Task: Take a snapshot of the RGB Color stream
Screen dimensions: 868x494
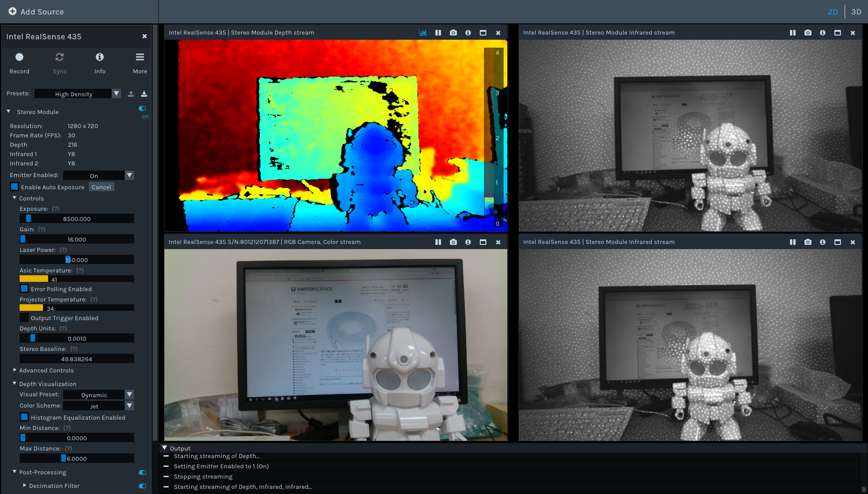Action: pos(453,242)
